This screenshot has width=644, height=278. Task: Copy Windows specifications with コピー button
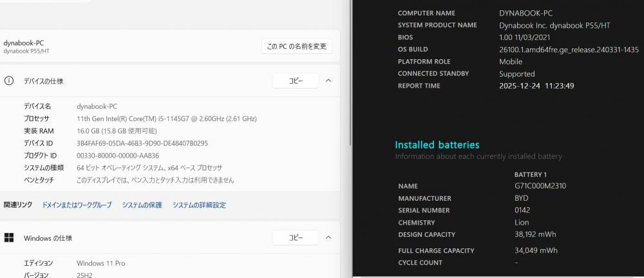(x=296, y=237)
